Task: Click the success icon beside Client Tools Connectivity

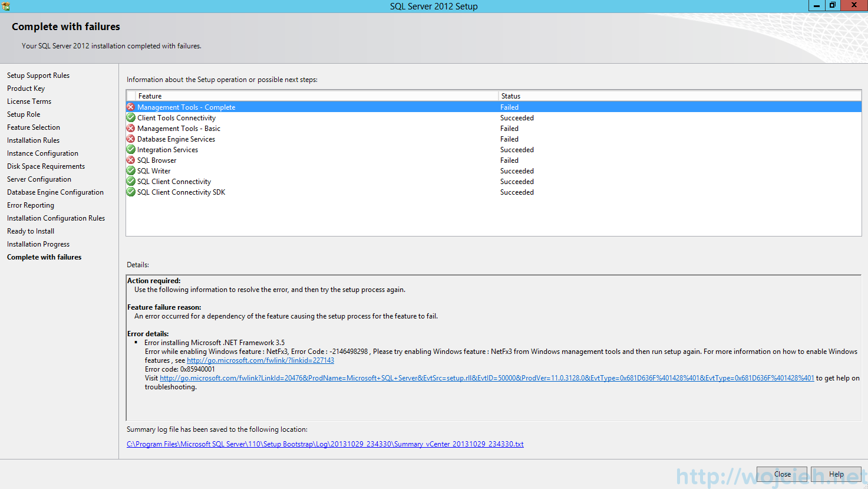Action: coord(131,117)
